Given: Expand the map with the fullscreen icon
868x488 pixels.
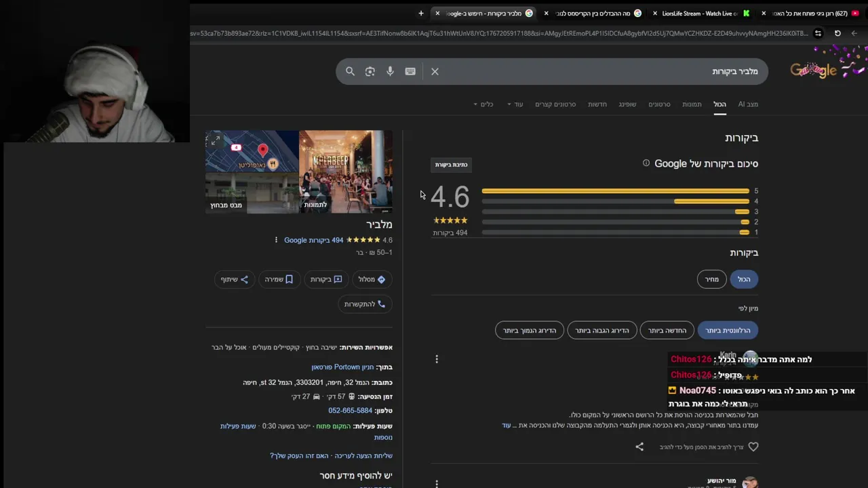Looking at the screenshot, I should coord(215,140).
